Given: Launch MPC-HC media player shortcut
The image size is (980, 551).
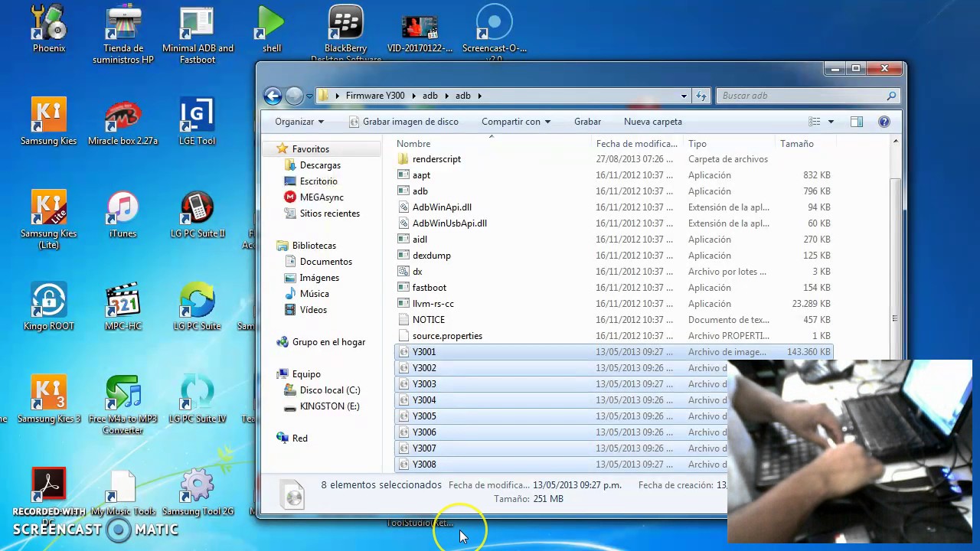Looking at the screenshot, I should (x=123, y=307).
